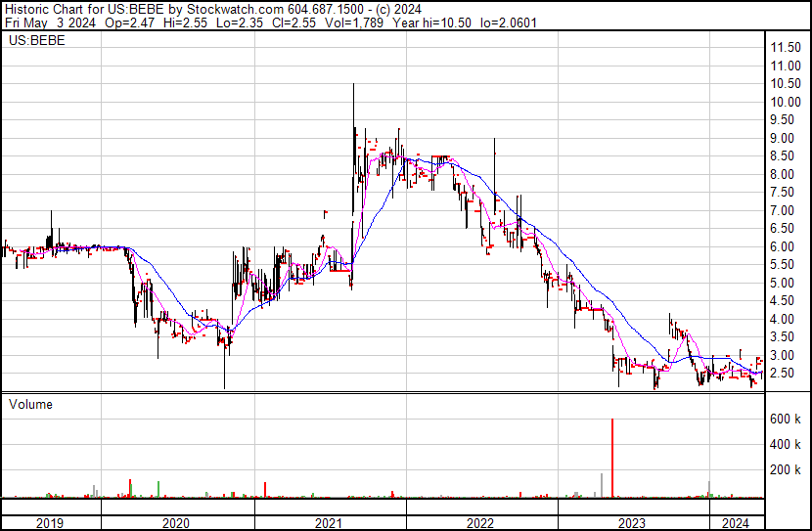The height and width of the screenshot is (531, 812).
Task: Click the chart title Stockwatch.com text
Action: coord(235,10)
